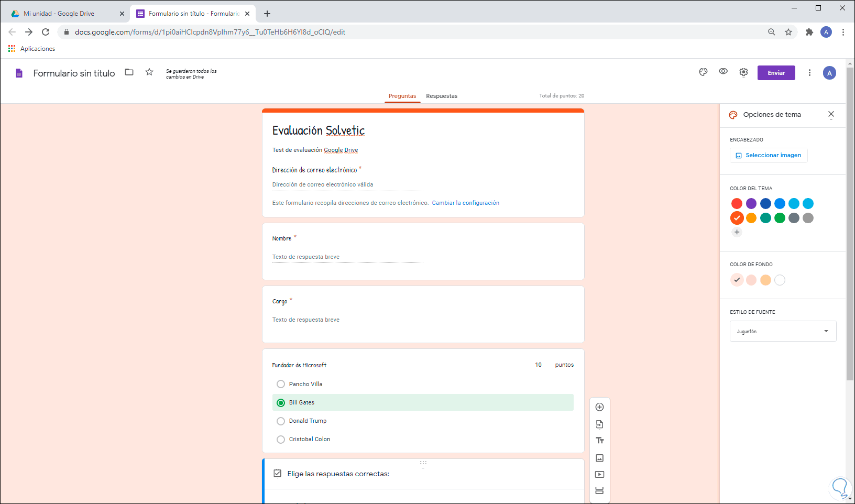
Task: Choose the Donald Trump option
Action: (x=281, y=421)
